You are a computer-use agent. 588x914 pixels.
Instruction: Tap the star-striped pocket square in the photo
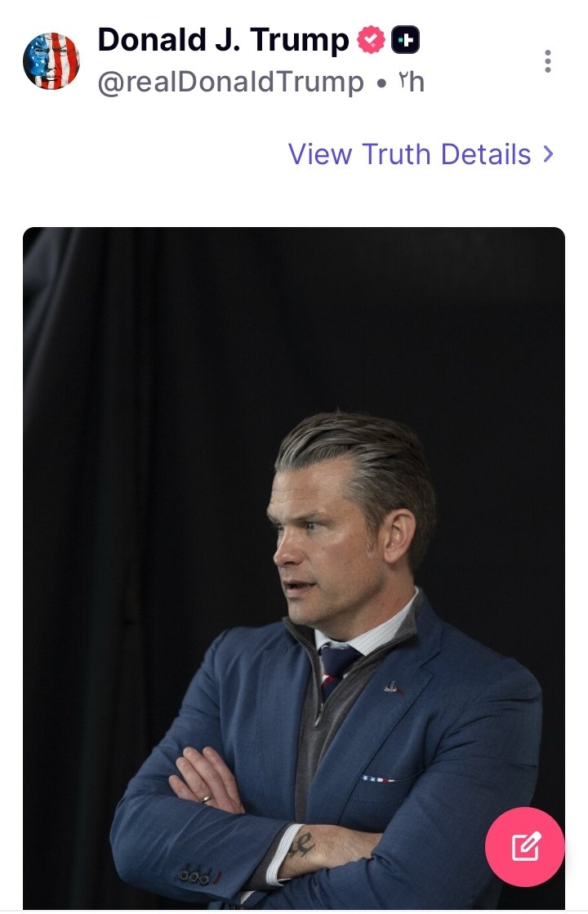377,778
